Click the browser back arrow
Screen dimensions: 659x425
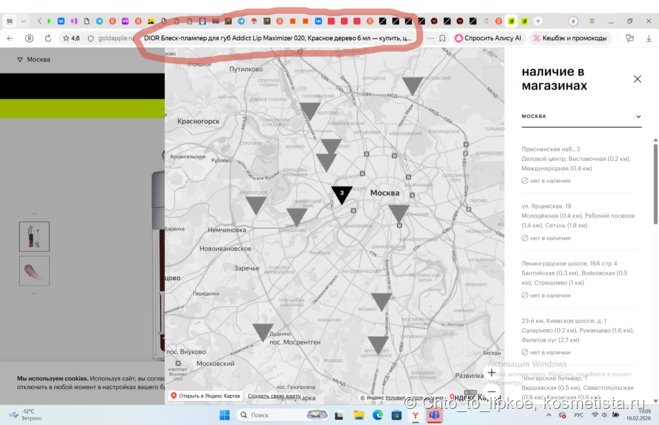[10, 38]
